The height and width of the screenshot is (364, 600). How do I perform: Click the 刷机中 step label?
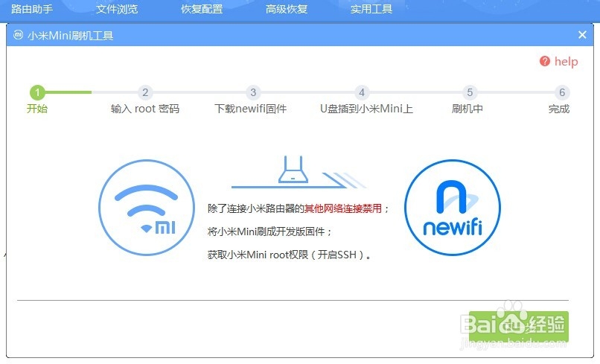tap(467, 109)
